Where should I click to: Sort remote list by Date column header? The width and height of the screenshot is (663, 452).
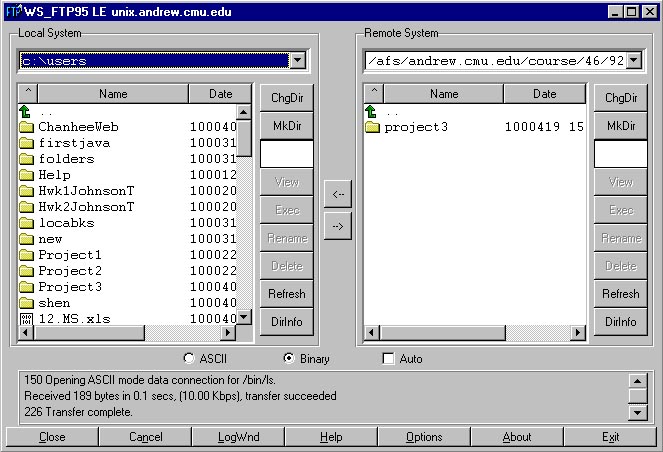[x=545, y=93]
